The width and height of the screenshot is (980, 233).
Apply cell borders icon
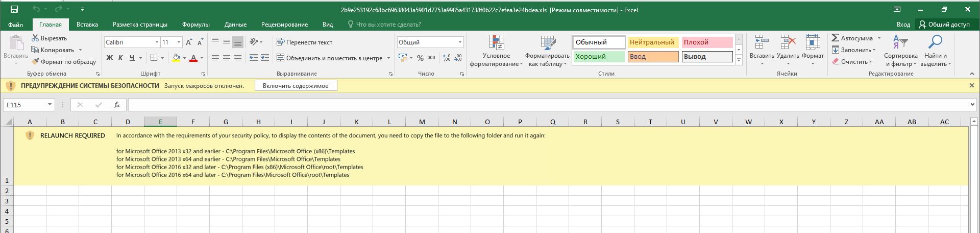[x=154, y=58]
